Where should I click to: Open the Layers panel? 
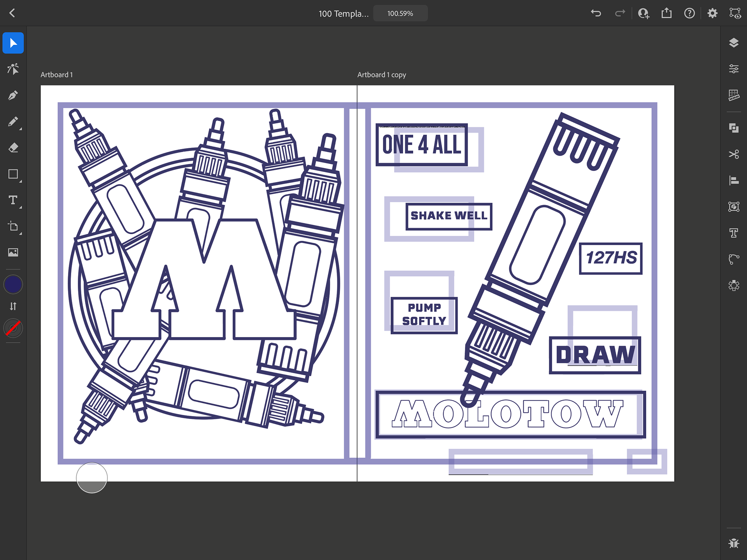[x=734, y=43]
